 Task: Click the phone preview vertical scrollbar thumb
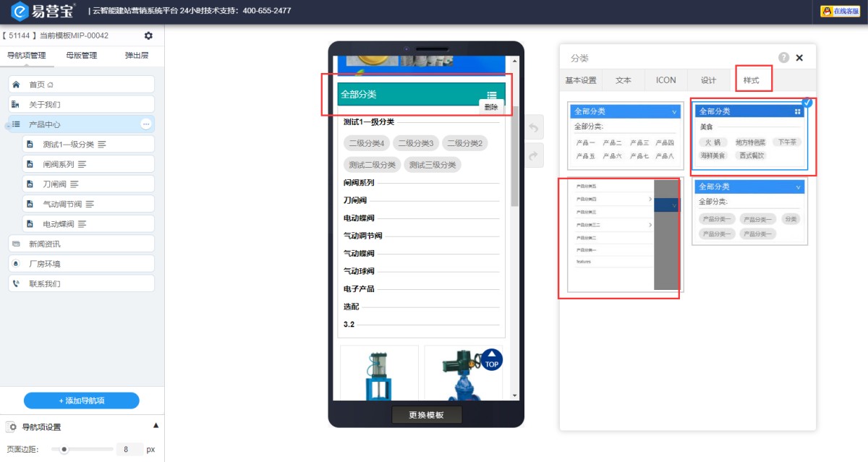(515, 155)
